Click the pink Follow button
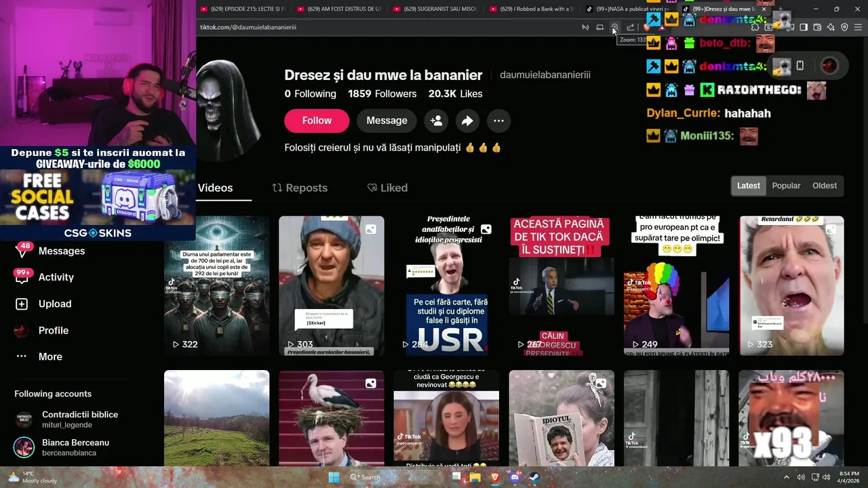The width and height of the screenshot is (868, 488). [x=317, y=121]
